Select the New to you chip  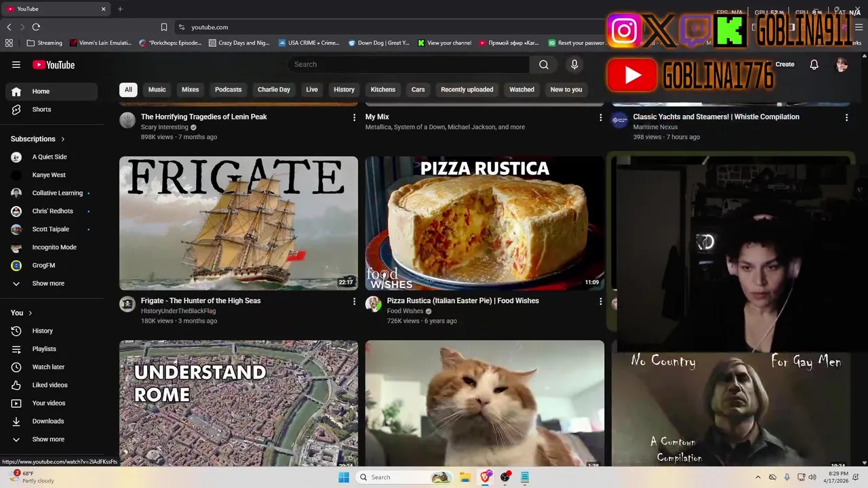click(566, 89)
